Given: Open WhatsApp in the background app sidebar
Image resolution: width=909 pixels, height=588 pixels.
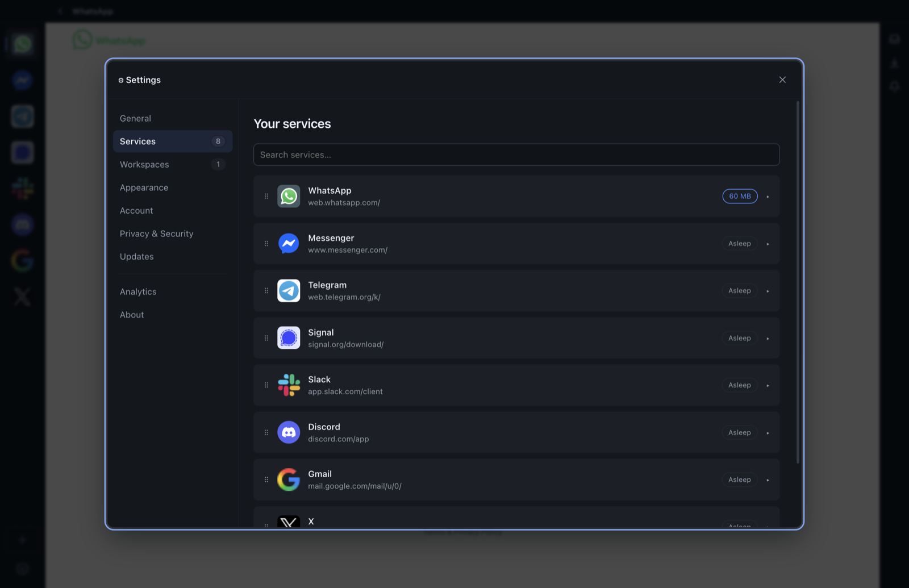Looking at the screenshot, I should point(22,44).
